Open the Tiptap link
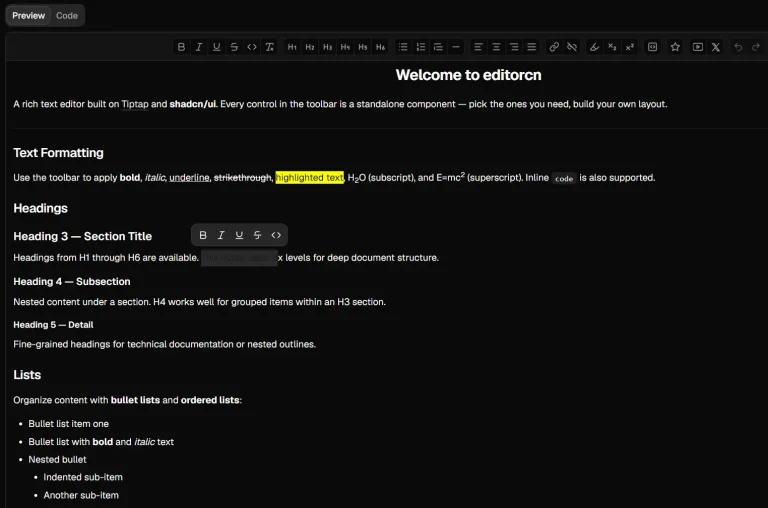This screenshot has width=768, height=508. click(135, 104)
